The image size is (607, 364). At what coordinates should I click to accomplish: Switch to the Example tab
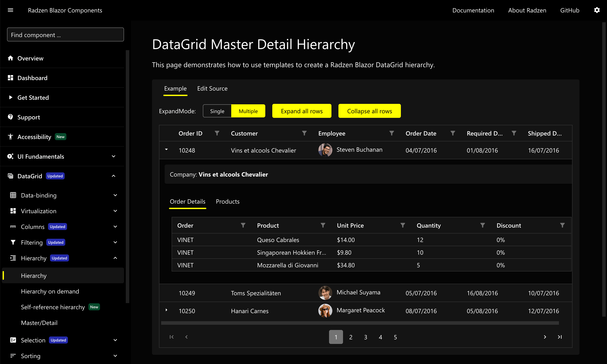(175, 89)
